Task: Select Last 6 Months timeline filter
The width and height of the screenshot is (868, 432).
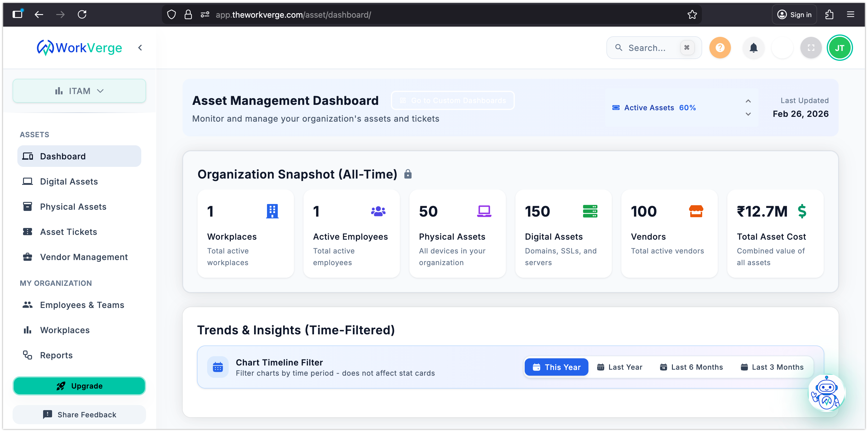Action: click(x=691, y=367)
